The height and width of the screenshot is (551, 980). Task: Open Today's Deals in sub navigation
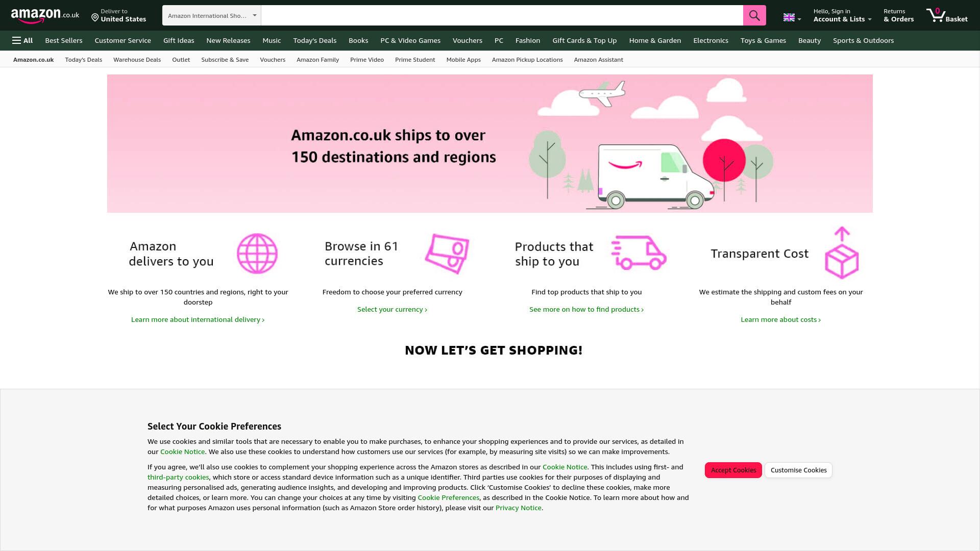click(84, 60)
